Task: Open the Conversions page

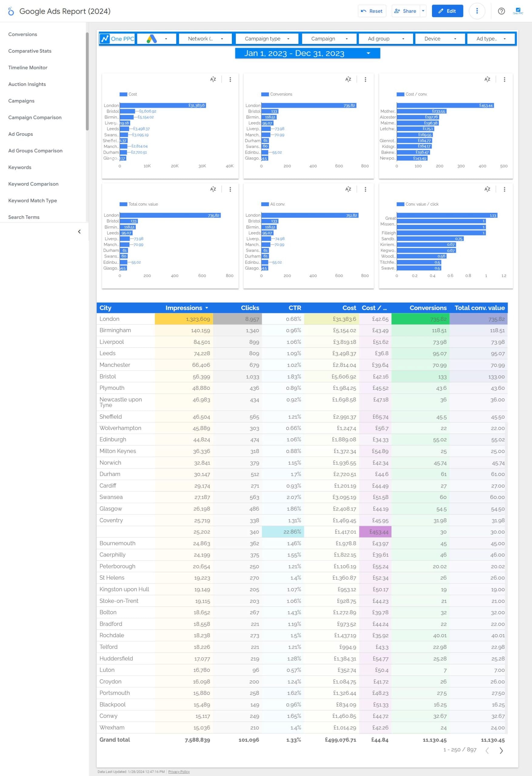Action: [x=23, y=34]
